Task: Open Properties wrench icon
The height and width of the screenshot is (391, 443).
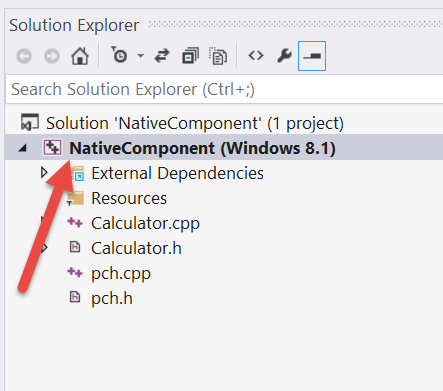Action: coord(284,56)
